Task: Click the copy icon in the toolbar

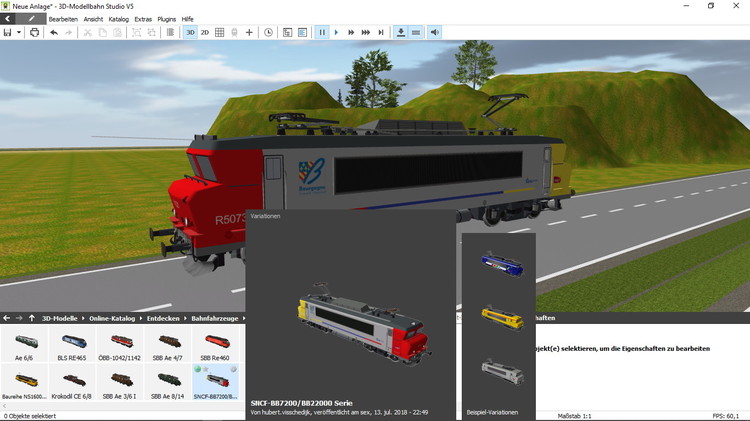Action: tap(102, 33)
